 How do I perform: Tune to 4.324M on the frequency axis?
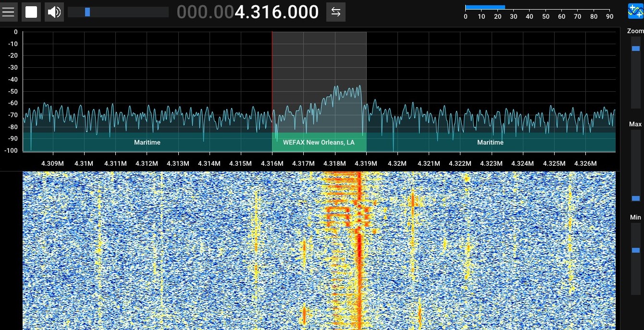pos(522,163)
